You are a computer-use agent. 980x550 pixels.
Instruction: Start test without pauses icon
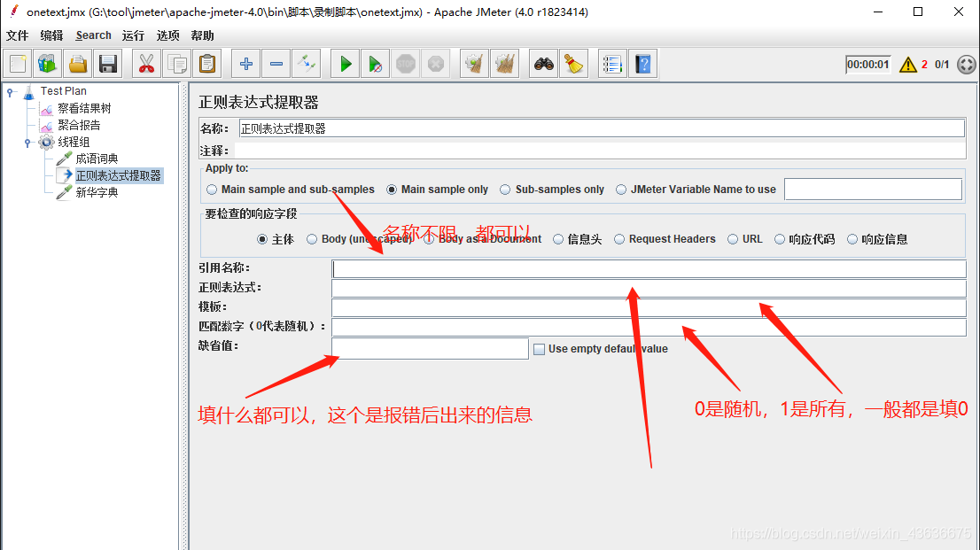click(376, 64)
